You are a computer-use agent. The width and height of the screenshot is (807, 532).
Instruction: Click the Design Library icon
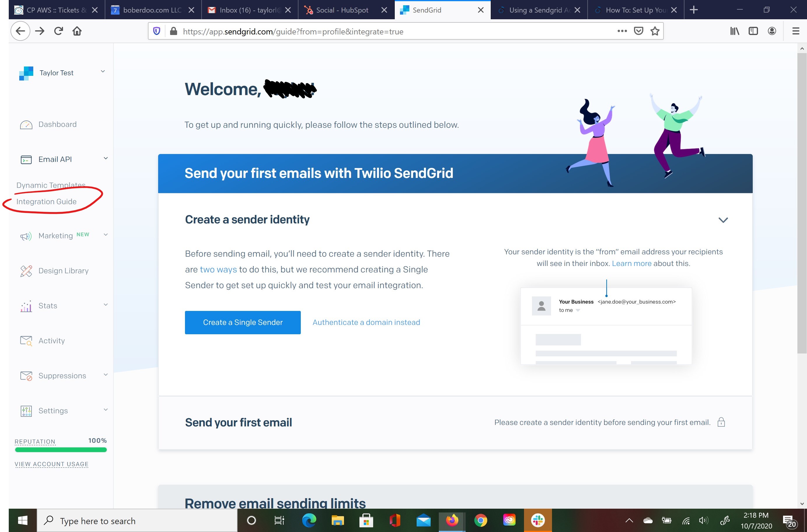tap(26, 271)
